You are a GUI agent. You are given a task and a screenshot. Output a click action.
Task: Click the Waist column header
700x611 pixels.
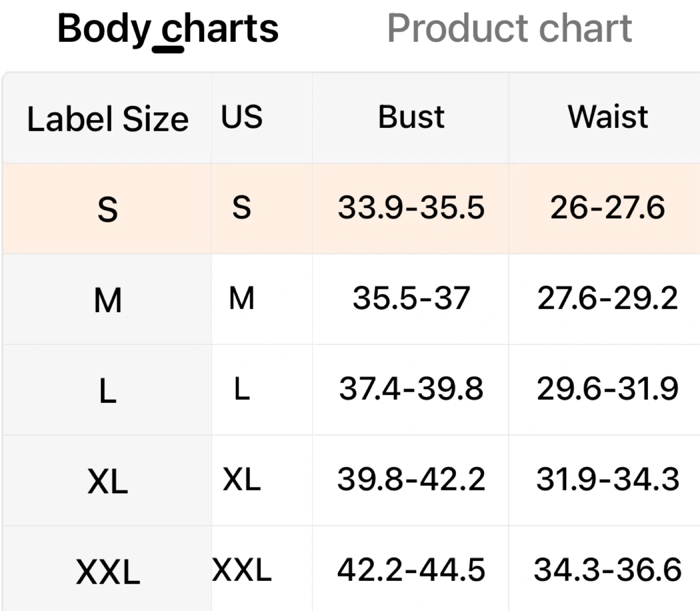(x=608, y=117)
